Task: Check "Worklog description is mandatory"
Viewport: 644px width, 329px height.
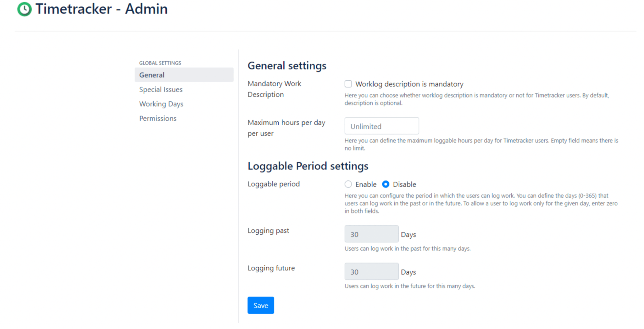Action: point(348,84)
